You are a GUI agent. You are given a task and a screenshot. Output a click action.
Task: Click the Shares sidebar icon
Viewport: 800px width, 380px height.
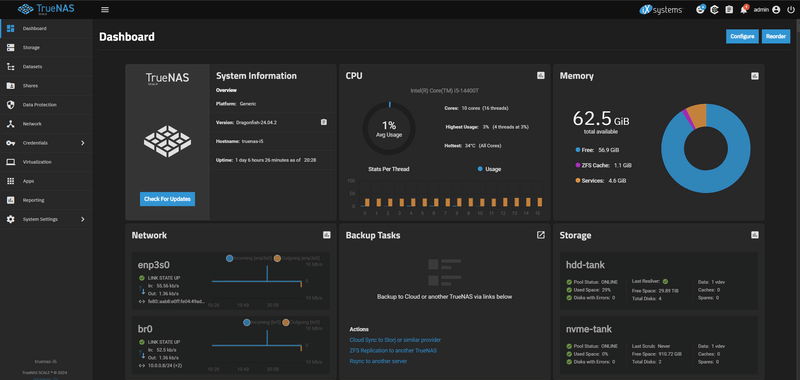click(11, 86)
